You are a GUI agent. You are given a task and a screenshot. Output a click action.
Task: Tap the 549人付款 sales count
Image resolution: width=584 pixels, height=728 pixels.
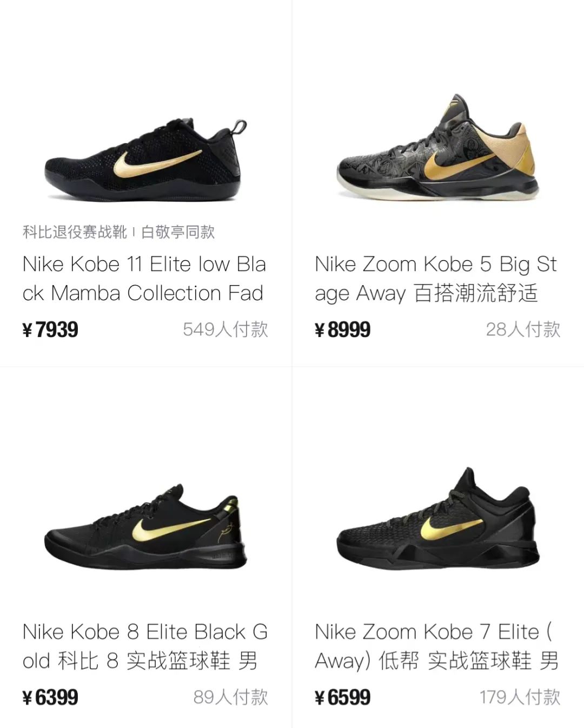coord(225,329)
